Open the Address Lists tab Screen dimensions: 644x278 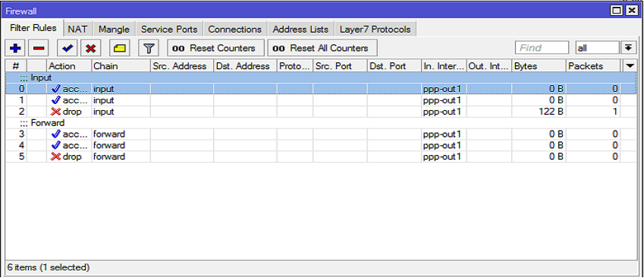coord(300,29)
